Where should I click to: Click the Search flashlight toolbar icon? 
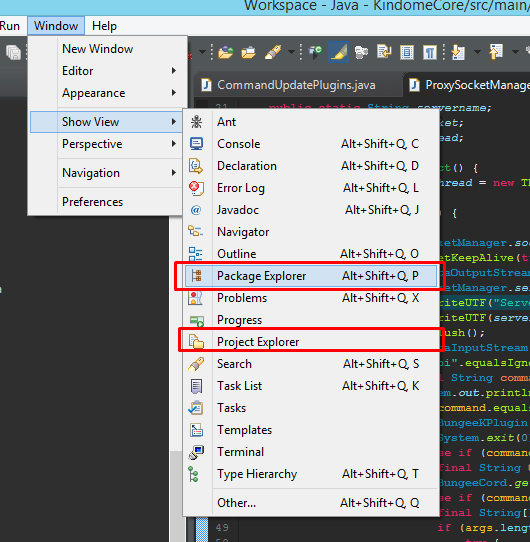click(273, 52)
